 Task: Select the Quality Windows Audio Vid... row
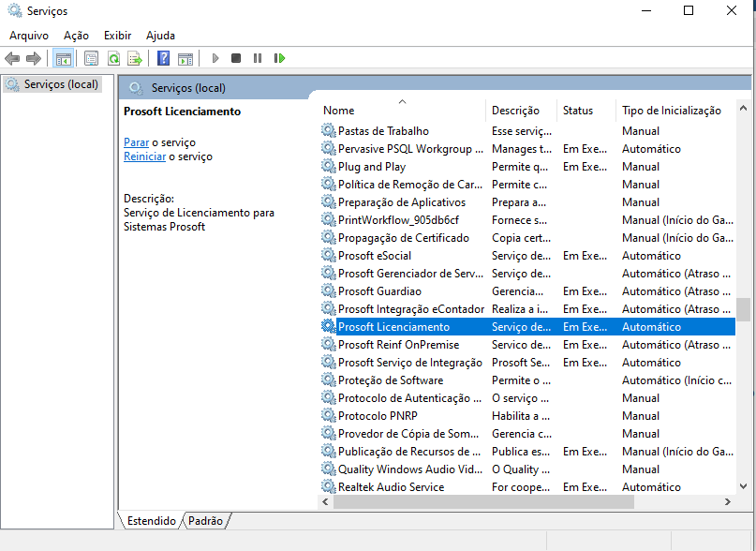[528, 469]
